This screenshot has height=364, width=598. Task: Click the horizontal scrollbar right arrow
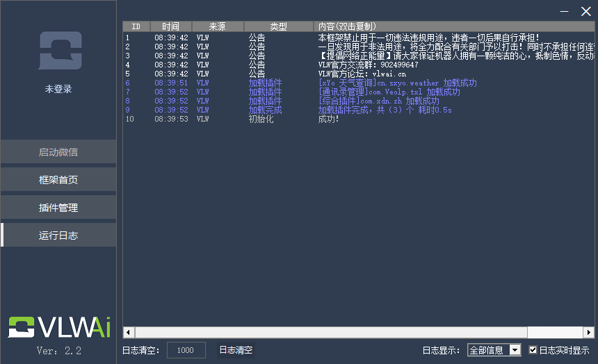coord(589,332)
